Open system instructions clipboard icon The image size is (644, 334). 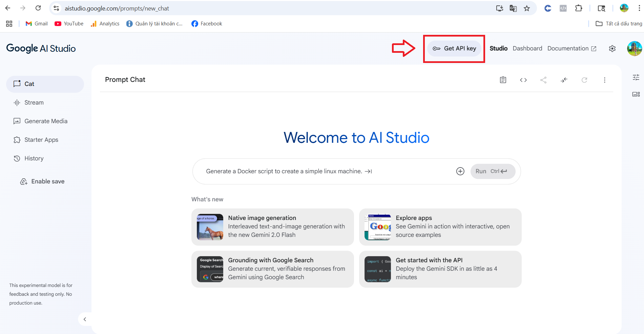tap(503, 80)
